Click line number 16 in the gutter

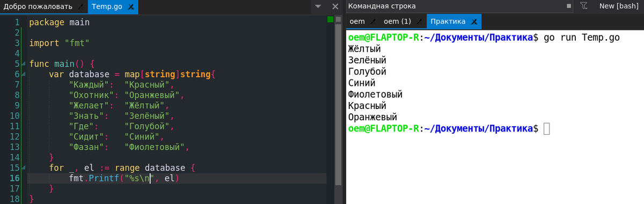(15, 178)
